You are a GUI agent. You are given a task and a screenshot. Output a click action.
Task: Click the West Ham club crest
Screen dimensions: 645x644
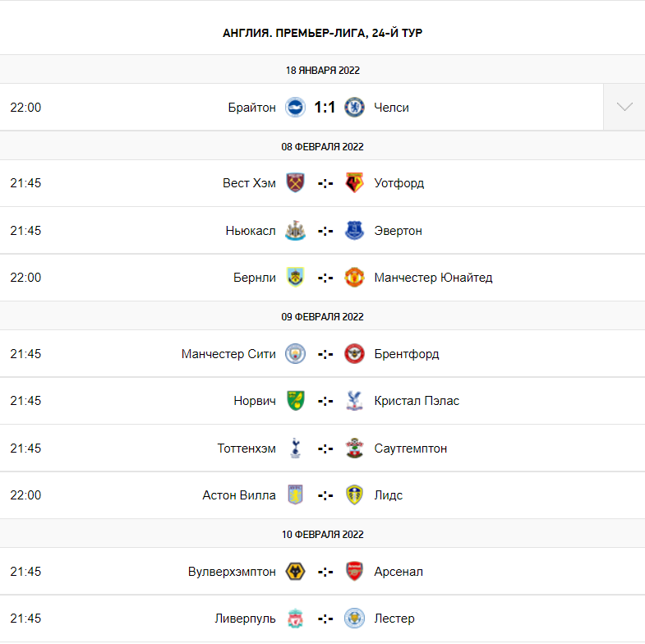pyautogui.click(x=295, y=183)
